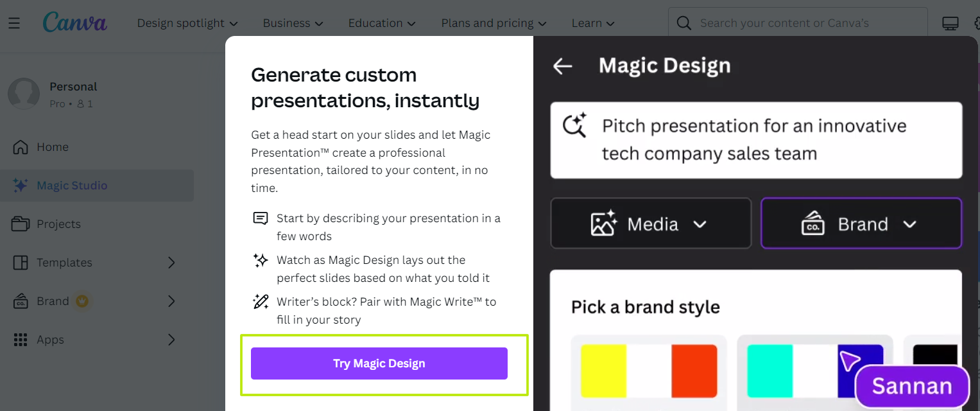The width and height of the screenshot is (980, 411).
Task: Expand the Apps sidebar chevron
Action: (x=171, y=340)
